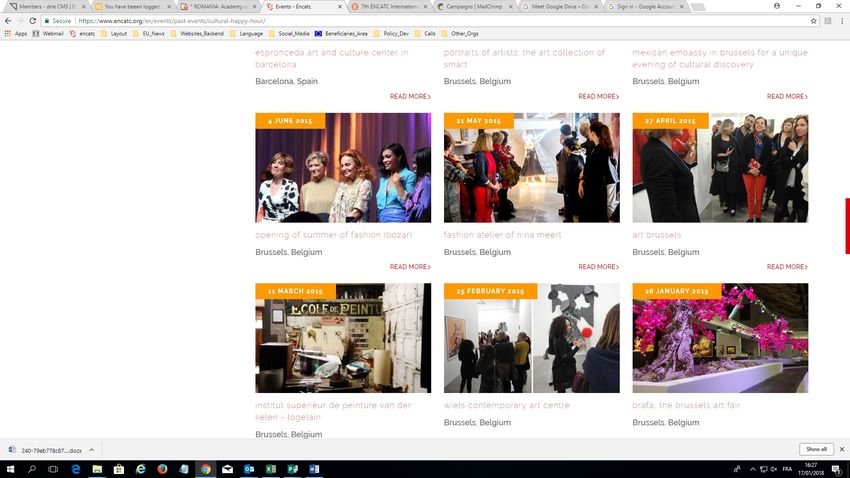Expand the Websites_Backend bookmarks folder
850x478 pixels.
pos(197,34)
